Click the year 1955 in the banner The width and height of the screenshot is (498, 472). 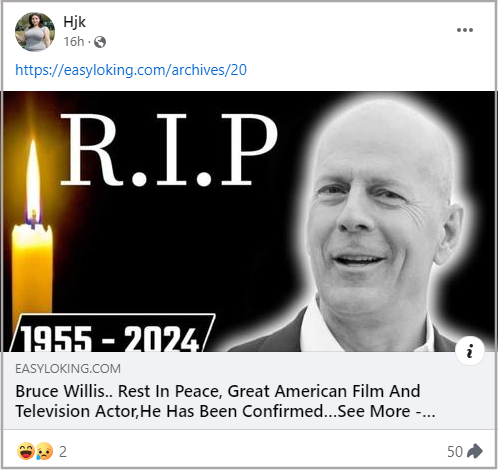(x=56, y=339)
